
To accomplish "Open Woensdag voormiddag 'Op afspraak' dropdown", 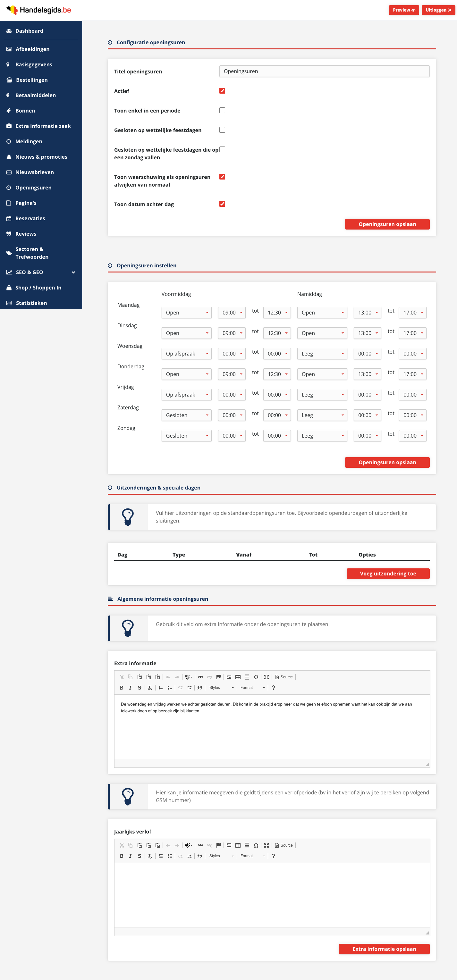I will pos(186,354).
